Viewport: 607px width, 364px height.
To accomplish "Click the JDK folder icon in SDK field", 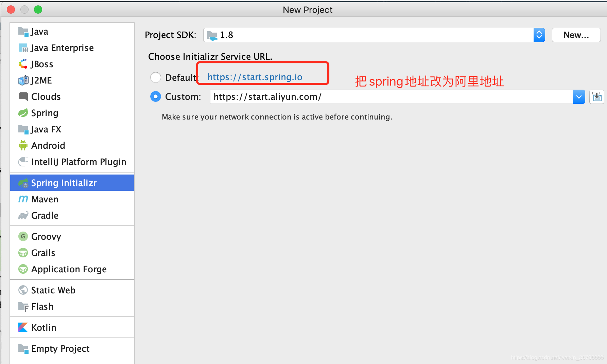I will pos(212,35).
